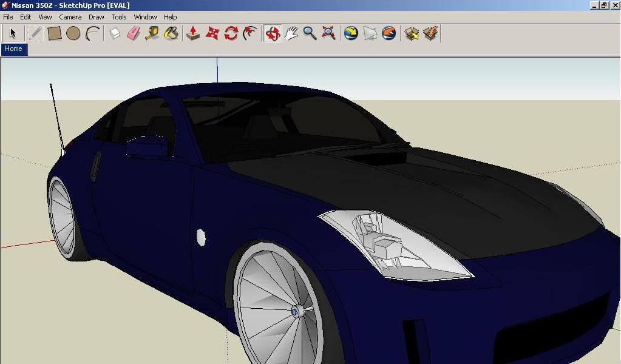Select the Tape Measure tool
This screenshot has height=364, width=621.
152,33
